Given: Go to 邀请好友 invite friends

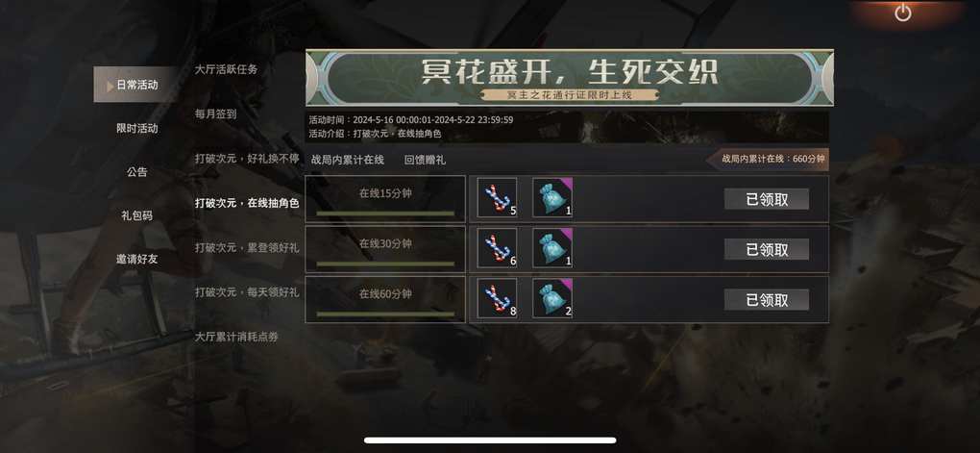Looking at the screenshot, I should (x=136, y=259).
